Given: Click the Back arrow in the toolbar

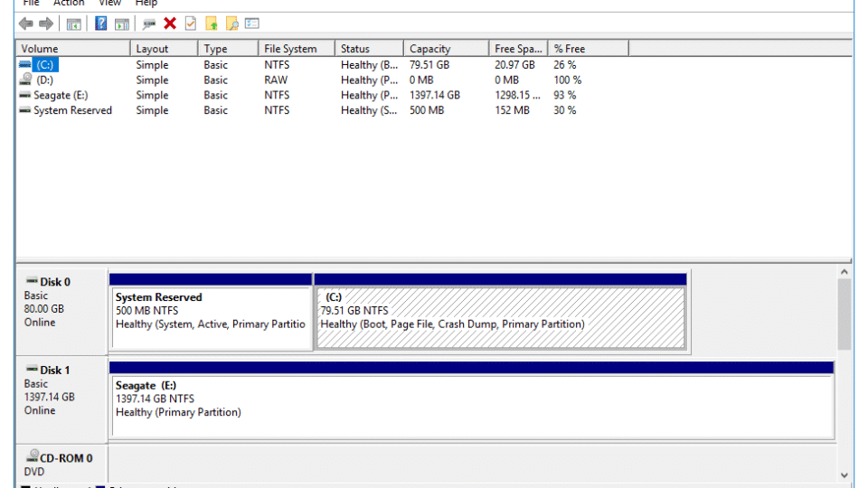Looking at the screenshot, I should click(26, 23).
